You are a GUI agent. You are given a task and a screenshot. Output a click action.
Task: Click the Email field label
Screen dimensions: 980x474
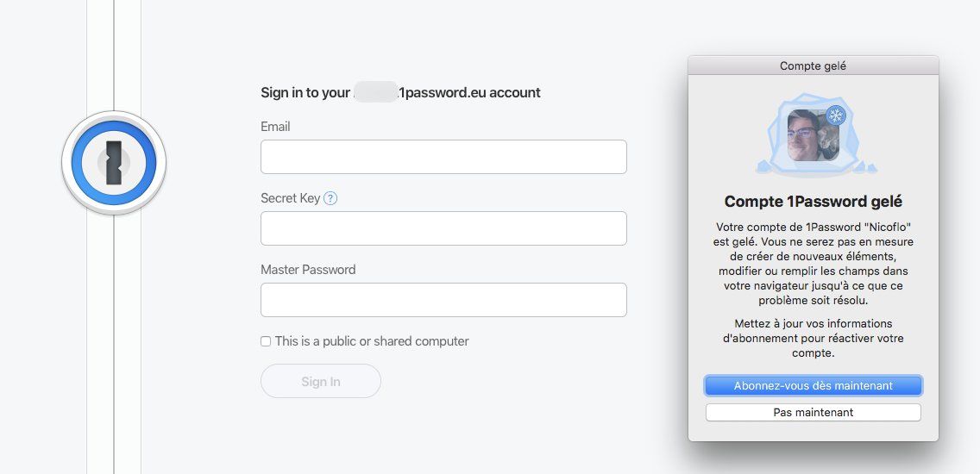tap(275, 127)
